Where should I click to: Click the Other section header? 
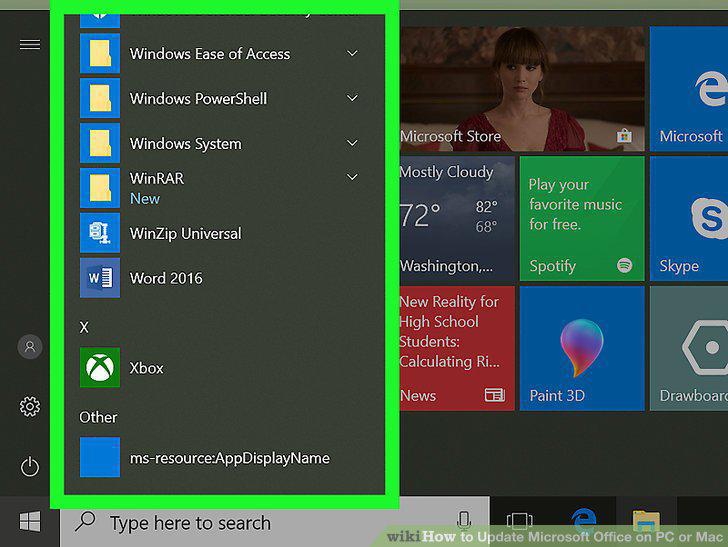[98, 417]
